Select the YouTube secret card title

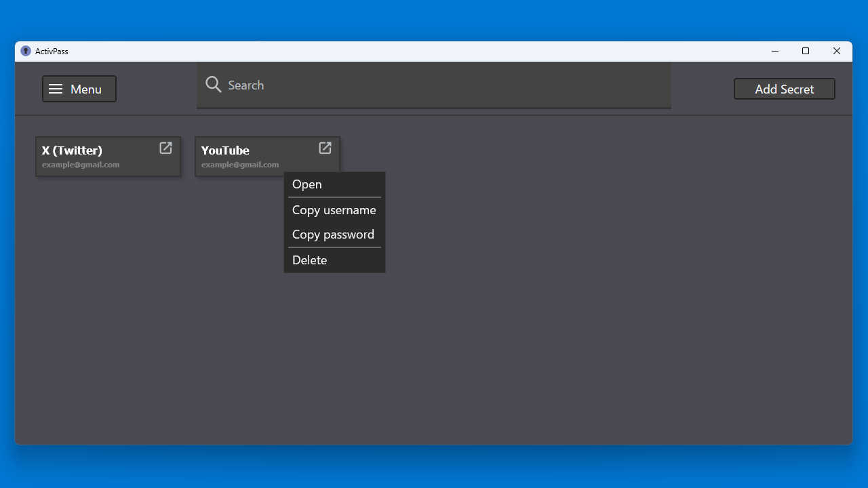pyautogui.click(x=225, y=150)
